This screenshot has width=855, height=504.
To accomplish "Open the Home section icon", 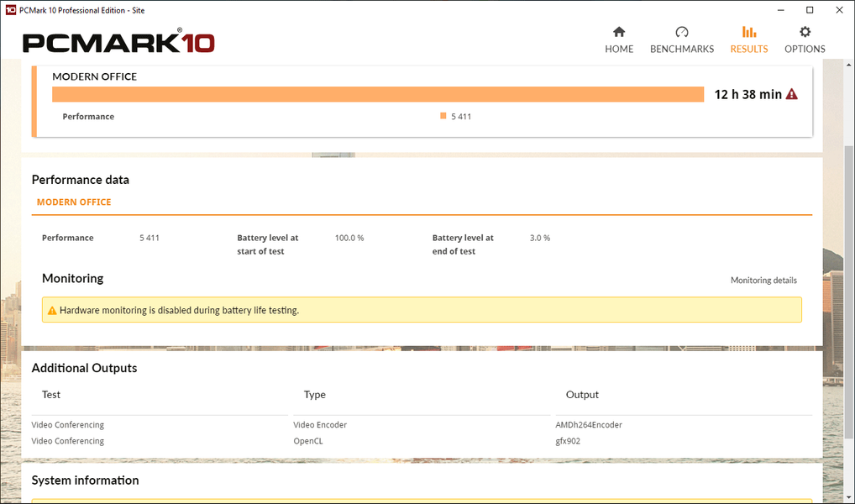I will coord(619,32).
